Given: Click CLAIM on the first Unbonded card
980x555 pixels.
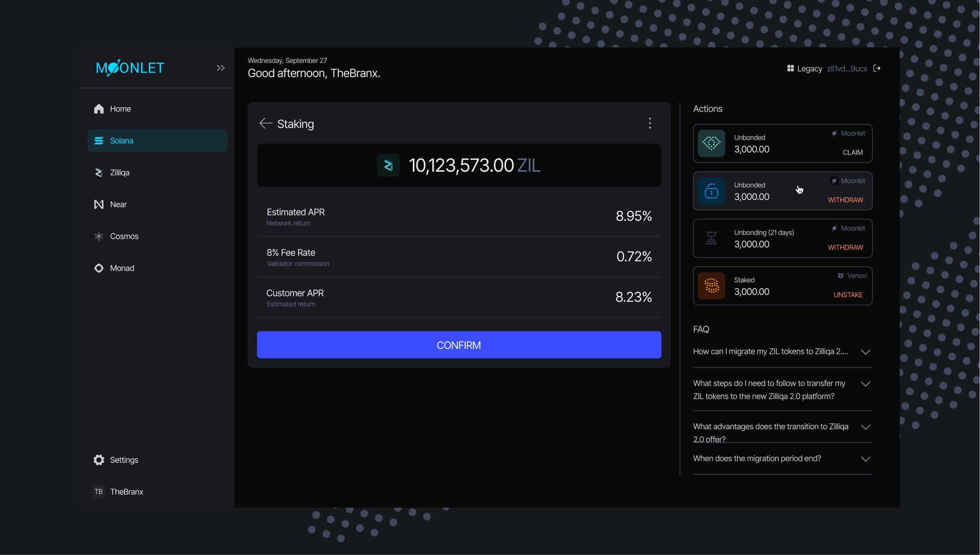Looking at the screenshot, I should pyautogui.click(x=852, y=153).
